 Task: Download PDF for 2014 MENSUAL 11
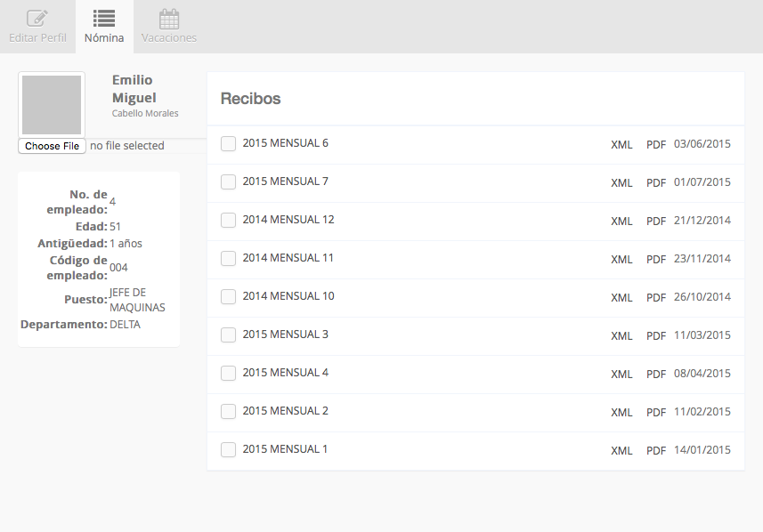656,259
